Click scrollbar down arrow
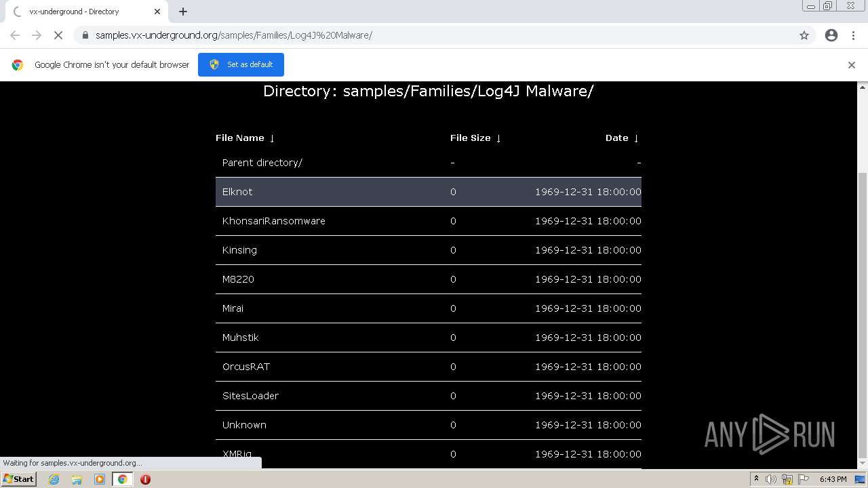This screenshot has height=488, width=868. [x=863, y=465]
